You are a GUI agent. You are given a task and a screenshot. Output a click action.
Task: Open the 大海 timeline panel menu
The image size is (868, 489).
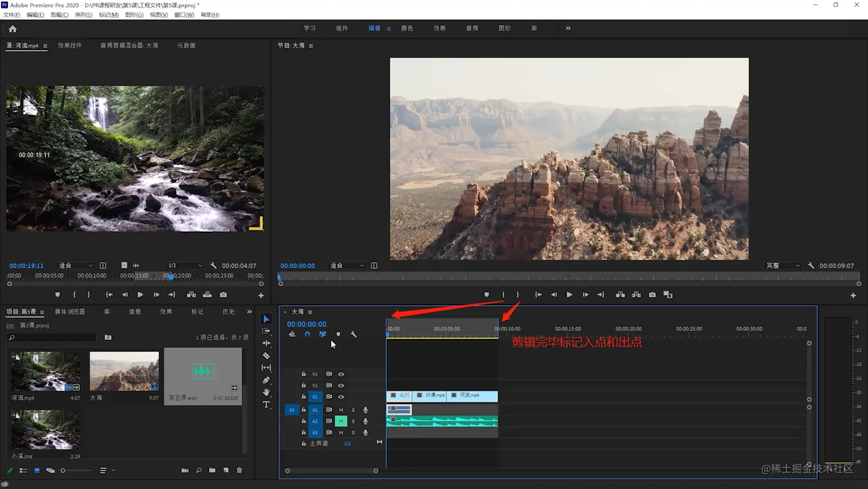pos(310,312)
